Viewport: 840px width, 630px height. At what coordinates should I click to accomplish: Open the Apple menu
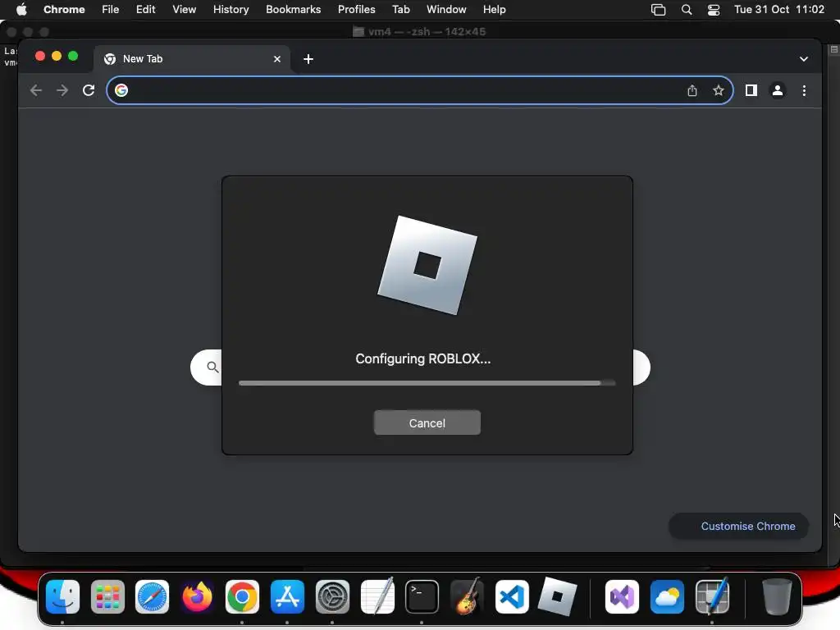[x=21, y=9]
